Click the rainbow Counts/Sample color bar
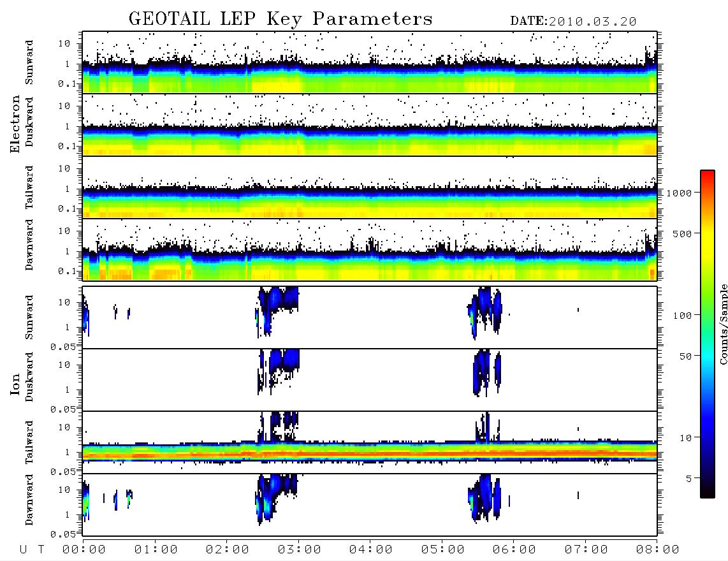Screen dimensions: 728x561 tap(708, 334)
